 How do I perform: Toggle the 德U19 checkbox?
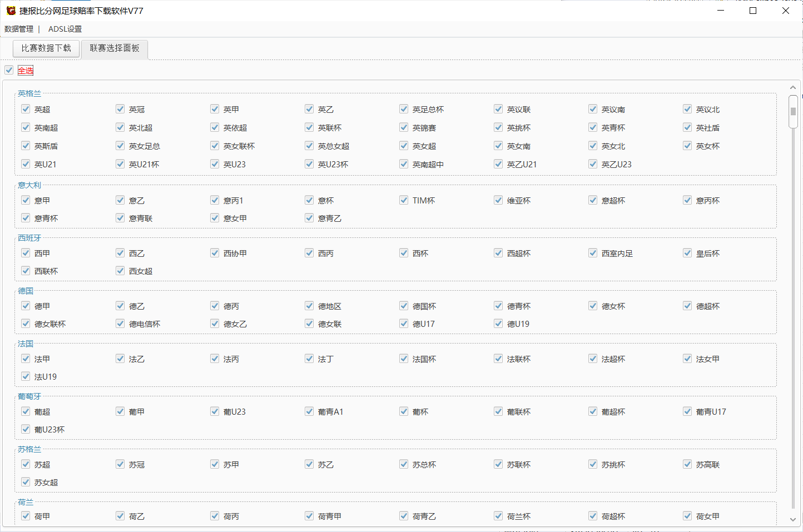point(498,324)
